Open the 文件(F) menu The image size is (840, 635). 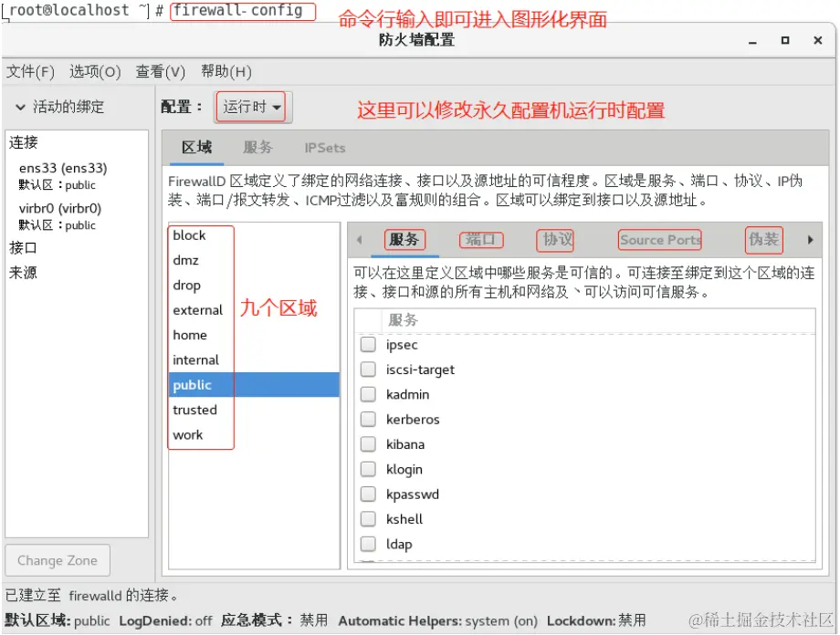tap(30, 72)
